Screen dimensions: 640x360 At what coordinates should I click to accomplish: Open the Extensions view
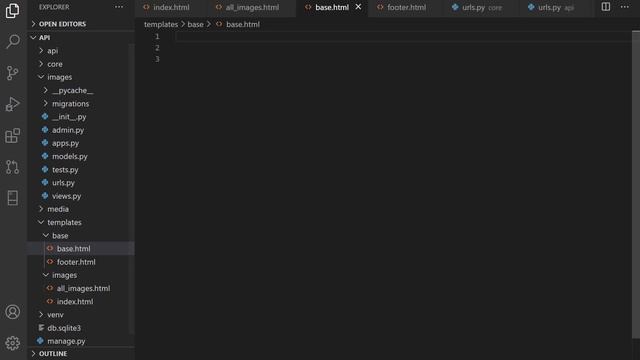click(x=13, y=136)
